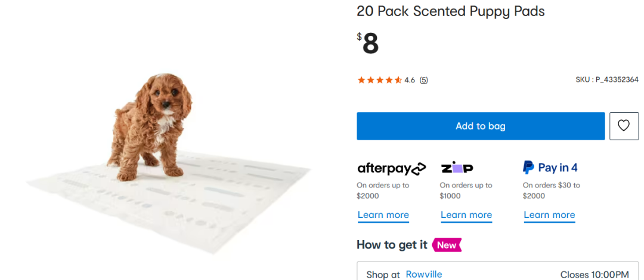The height and width of the screenshot is (280, 644).
Task: Open Learn more under Afterpay
Action: [383, 215]
